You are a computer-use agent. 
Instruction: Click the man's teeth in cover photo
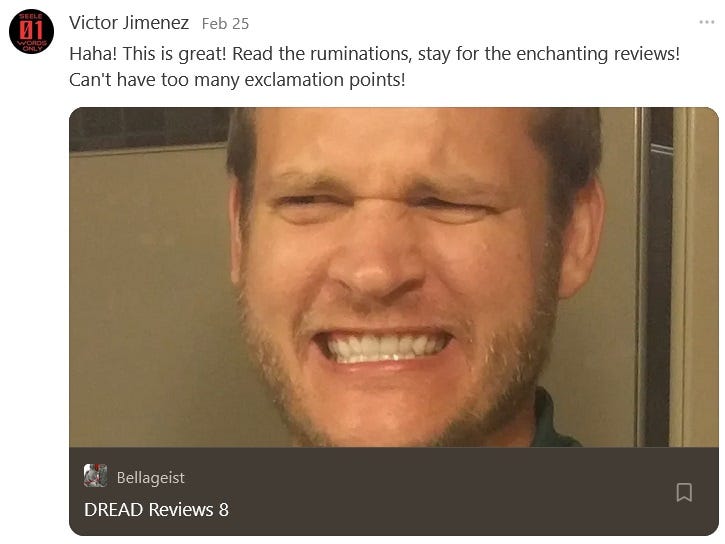pyautogui.click(x=381, y=348)
